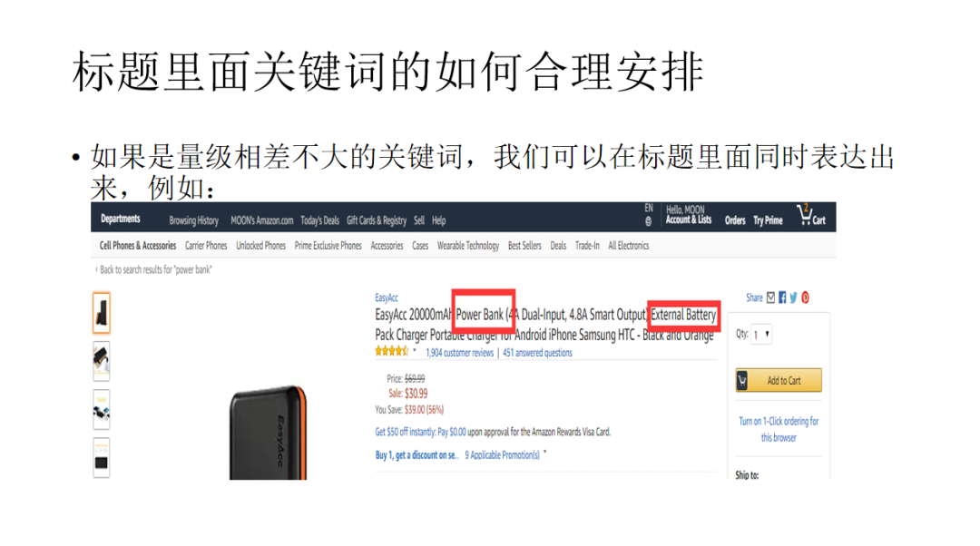Select the Best Sellers category tab

tap(524, 246)
